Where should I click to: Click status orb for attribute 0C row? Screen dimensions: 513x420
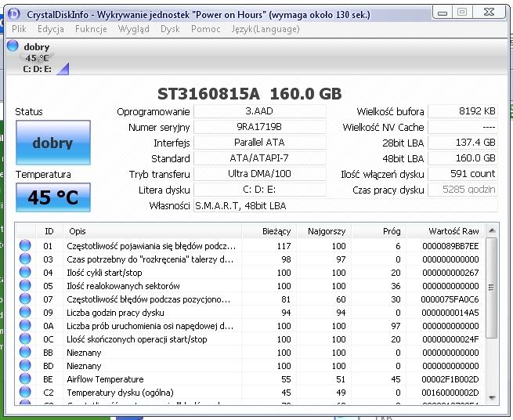[x=25, y=339]
